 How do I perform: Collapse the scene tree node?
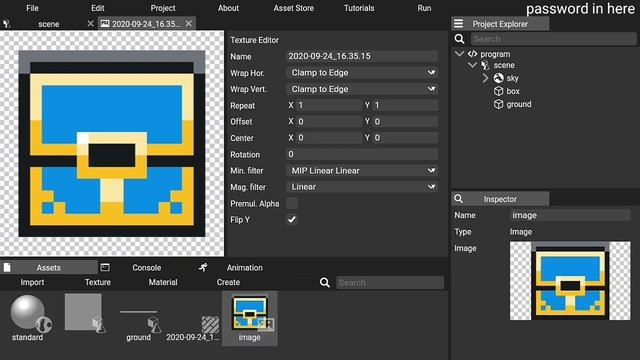click(472, 65)
